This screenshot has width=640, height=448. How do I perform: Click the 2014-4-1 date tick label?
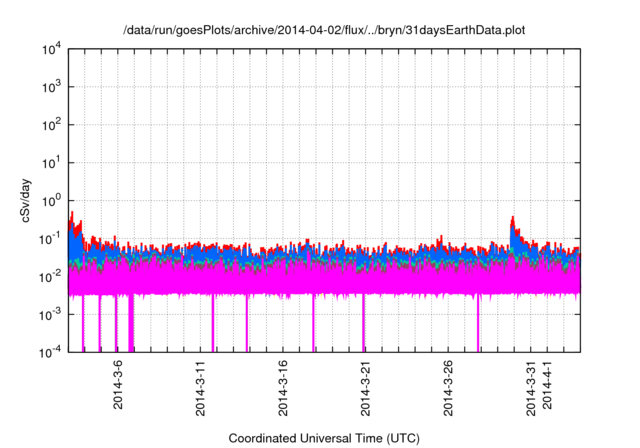tap(547, 384)
